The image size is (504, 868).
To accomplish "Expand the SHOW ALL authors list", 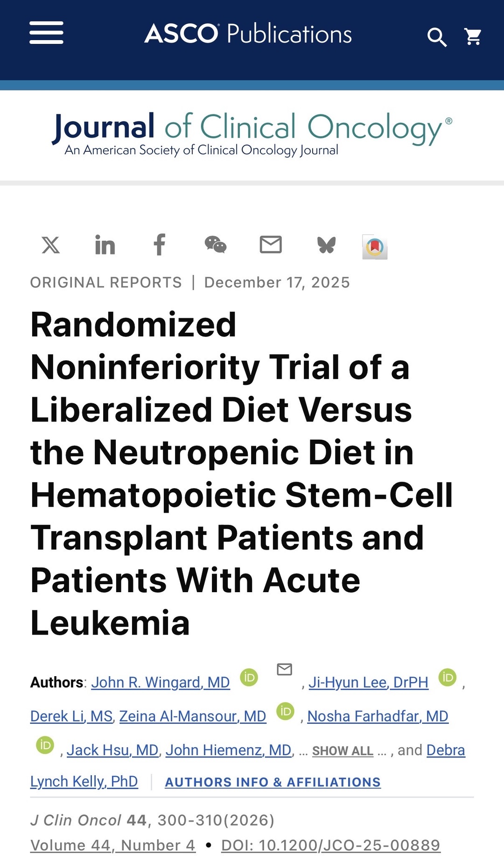I will tap(343, 751).
